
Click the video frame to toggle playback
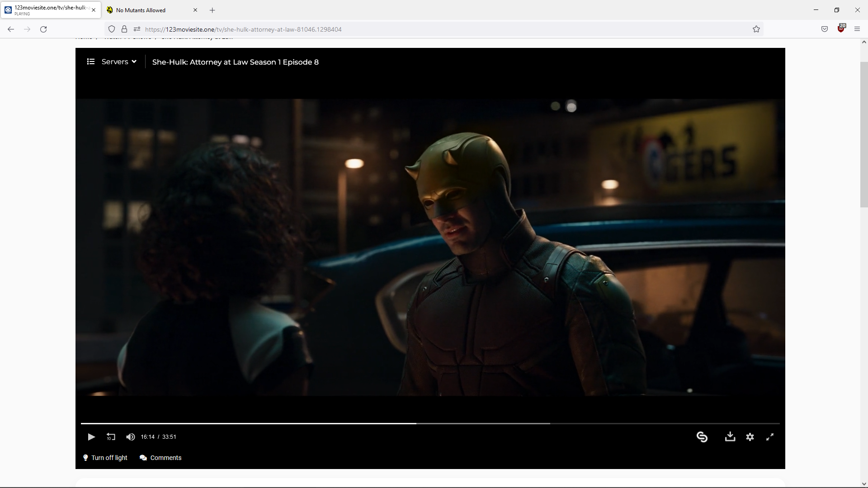(x=430, y=247)
